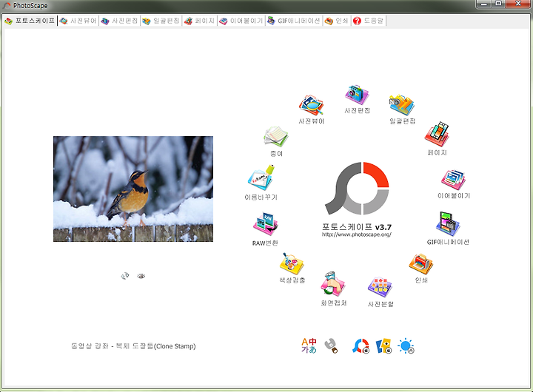Open http://www.photoscape.org/ link
Viewport: 533px width, 392px height.
(x=357, y=234)
